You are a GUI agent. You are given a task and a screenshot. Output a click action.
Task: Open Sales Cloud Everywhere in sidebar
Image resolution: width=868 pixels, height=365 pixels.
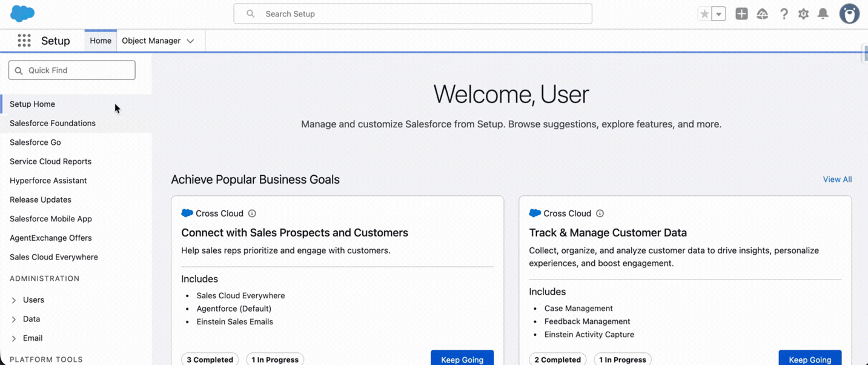(x=54, y=257)
